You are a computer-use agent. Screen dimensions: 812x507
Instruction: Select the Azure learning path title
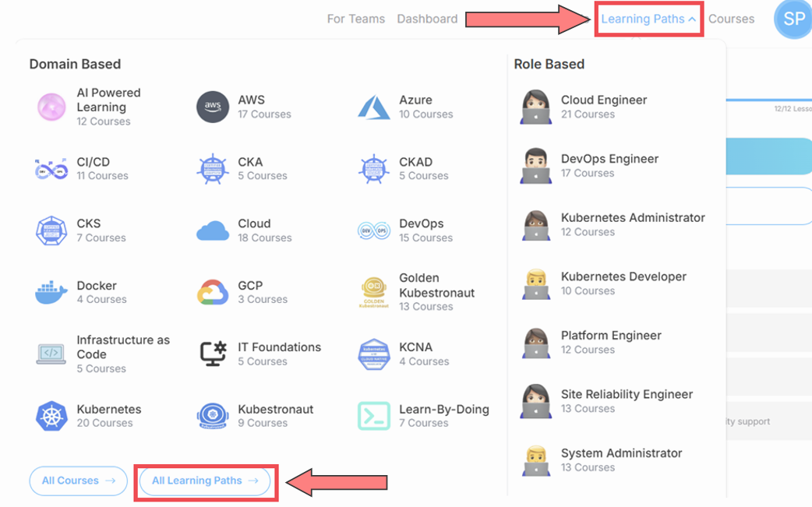pos(415,100)
